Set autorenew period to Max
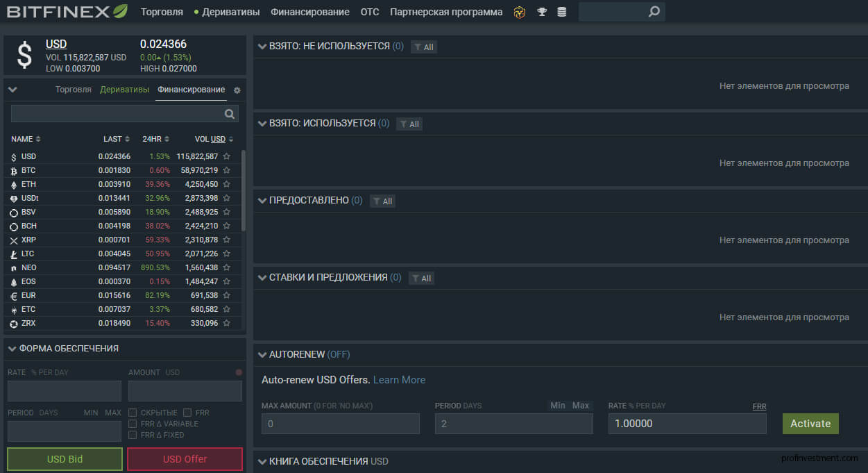Screen dimensions: 868x473 coord(581,406)
